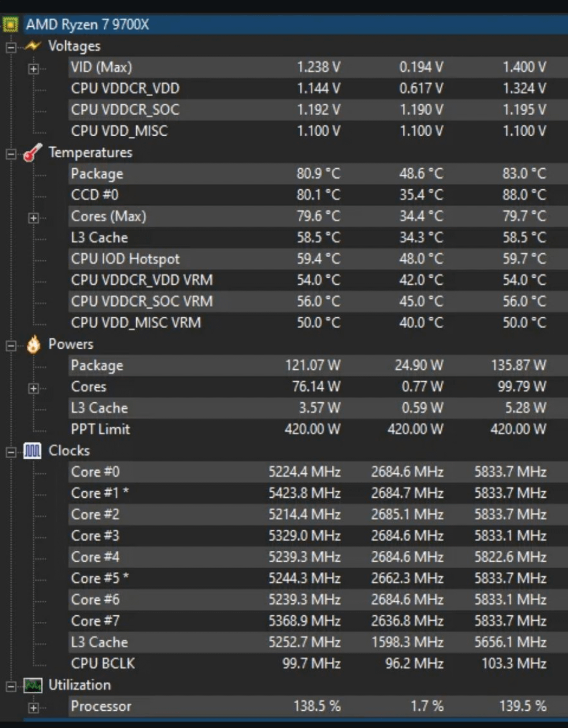The width and height of the screenshot is (568, 728).
Task: Click the 103.3 MHz BCLK maximum value
Action: tap(514, 663)
